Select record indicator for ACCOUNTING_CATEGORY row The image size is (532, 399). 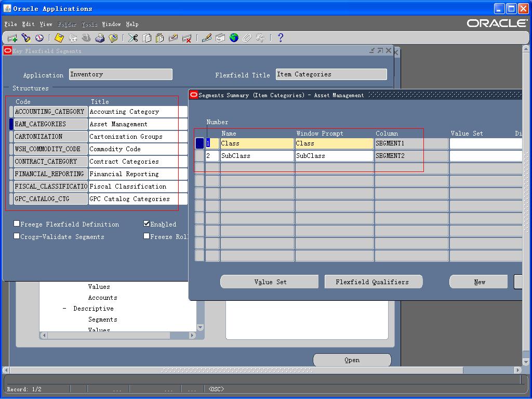click(11, 112)
